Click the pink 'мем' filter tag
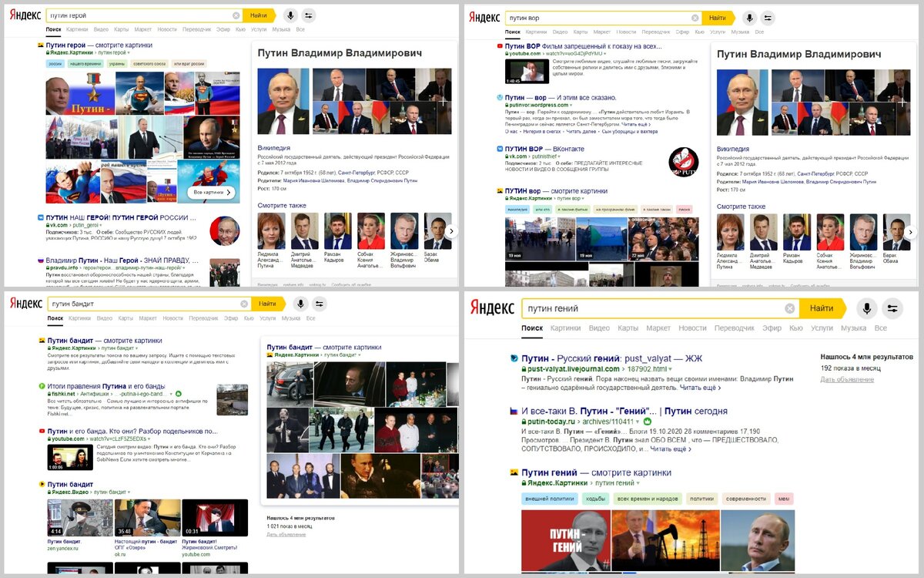Screen dimensions: 924x578 (x=784, y=499)
